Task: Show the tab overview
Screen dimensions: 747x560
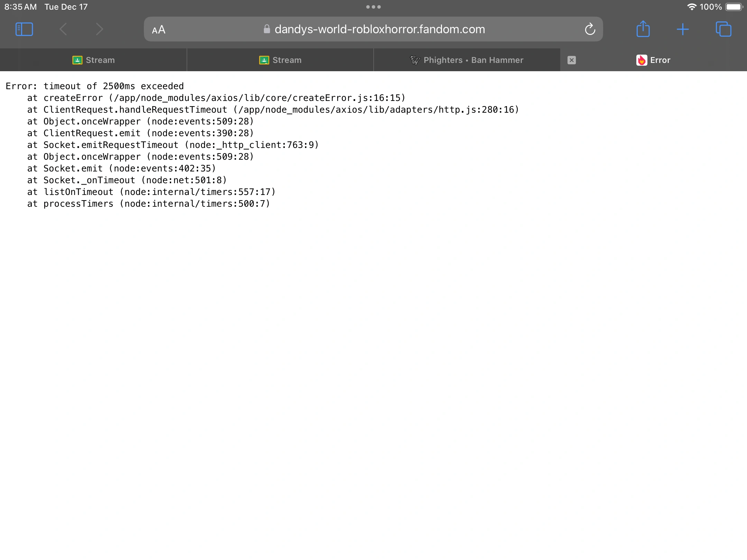Action: click(723, 29)
